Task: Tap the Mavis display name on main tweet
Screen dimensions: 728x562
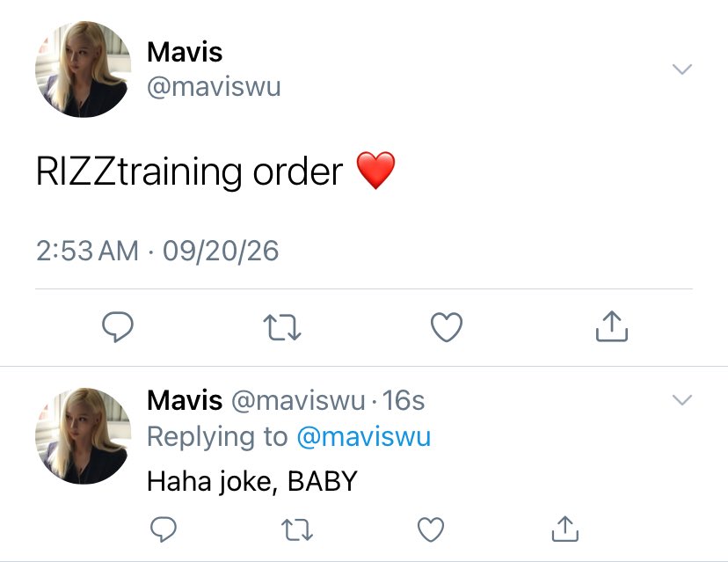Action: pos(185,52)
